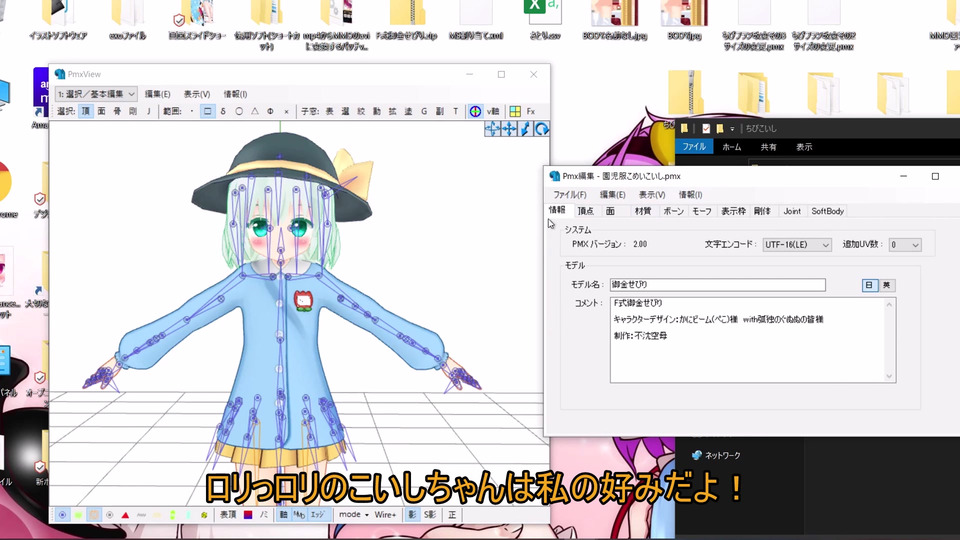Open the 動 sub-window button

tap(377, 111)
